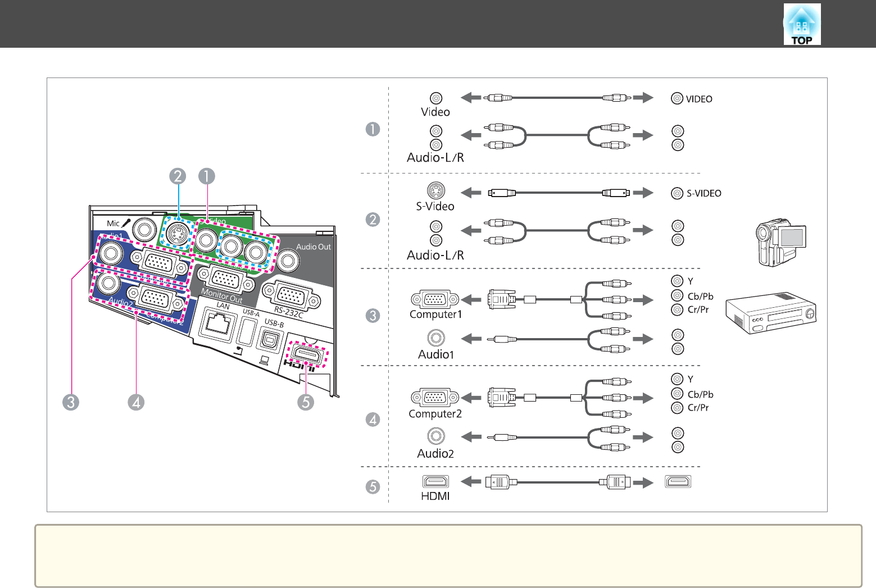Click the camcorder illustration

(781, 243)
